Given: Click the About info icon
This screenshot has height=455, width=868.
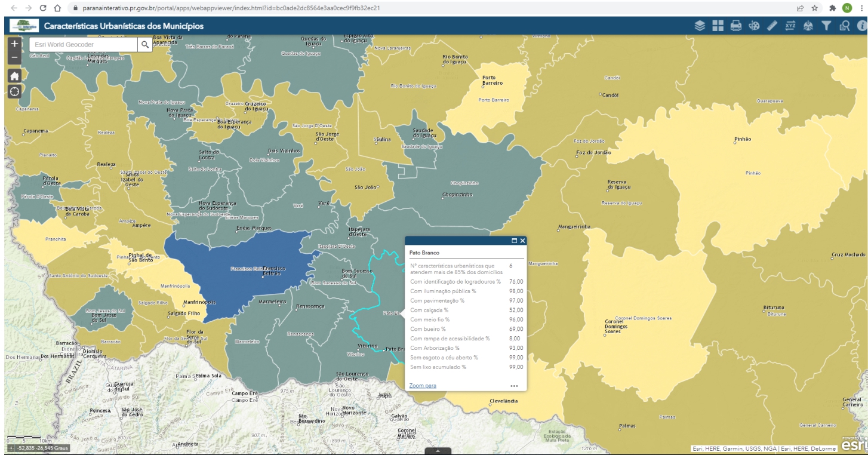Looking at the screenshot, I should coord(861,26).
